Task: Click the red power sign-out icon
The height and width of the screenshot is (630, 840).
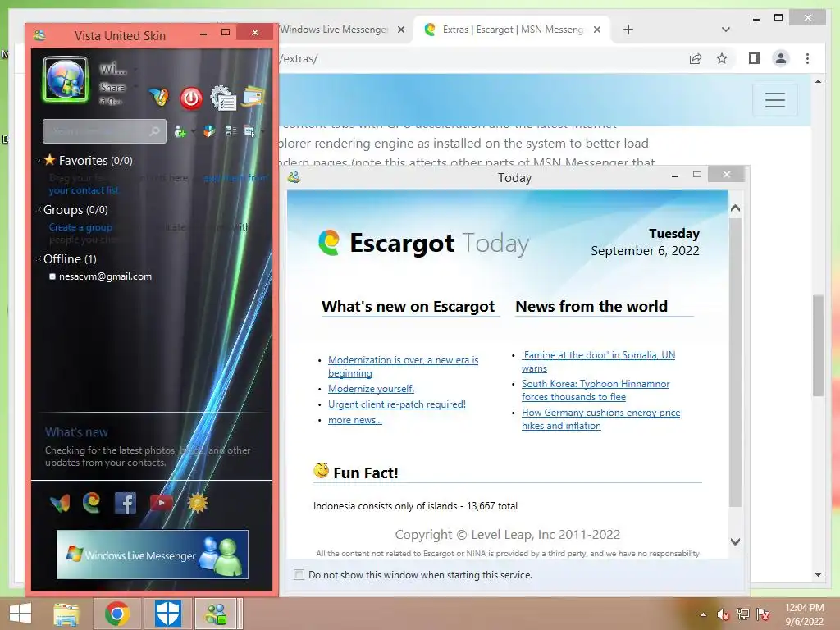Action: pos(190,98)
